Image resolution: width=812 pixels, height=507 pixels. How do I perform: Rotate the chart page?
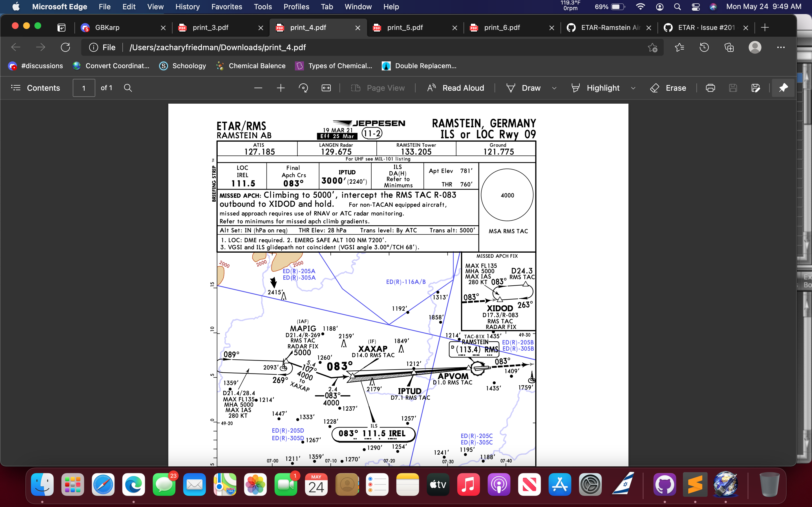pos(303,88)
